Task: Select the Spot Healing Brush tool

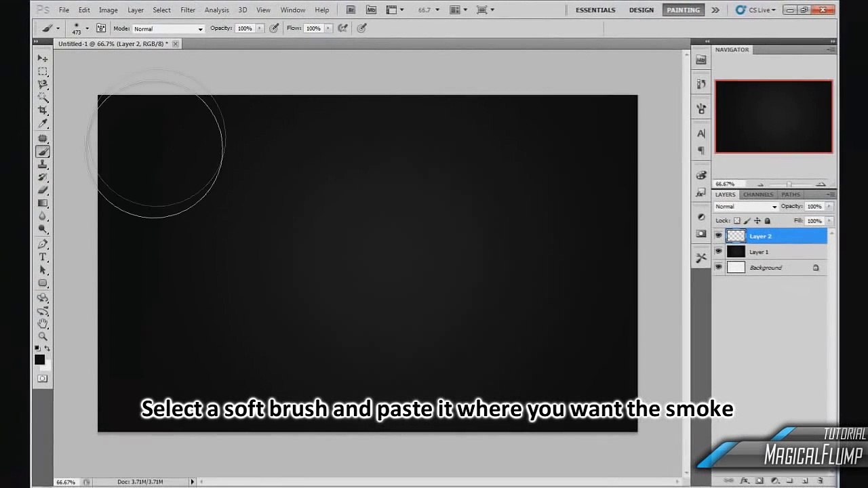Action: coord(43,139)
